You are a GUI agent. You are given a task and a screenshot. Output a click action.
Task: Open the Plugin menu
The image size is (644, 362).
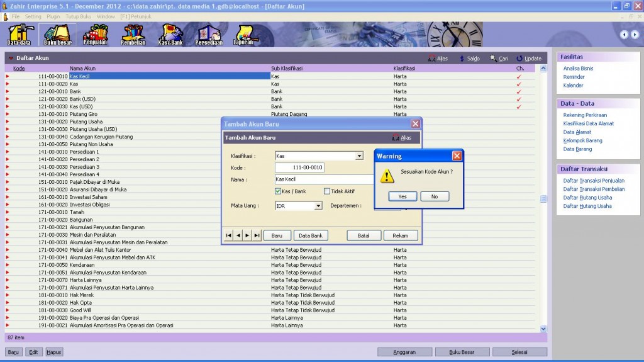point(53,16)
